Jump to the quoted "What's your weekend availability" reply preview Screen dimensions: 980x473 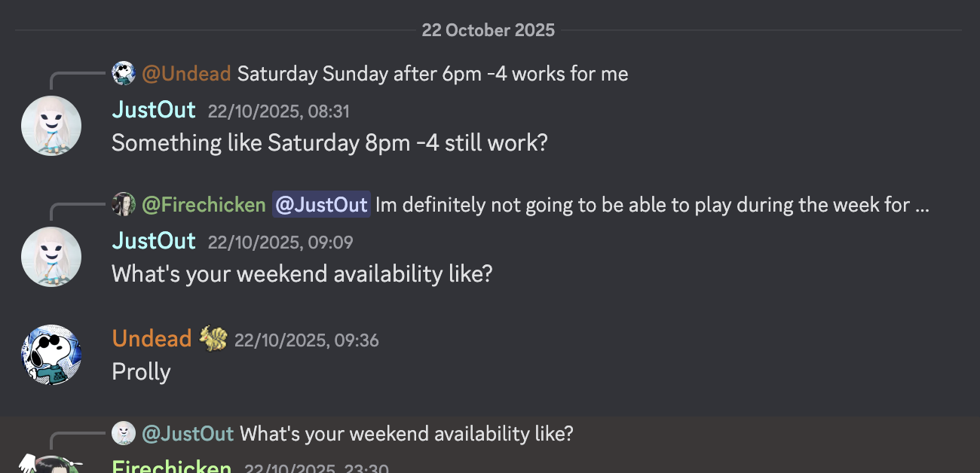click(x=406, y=434)
